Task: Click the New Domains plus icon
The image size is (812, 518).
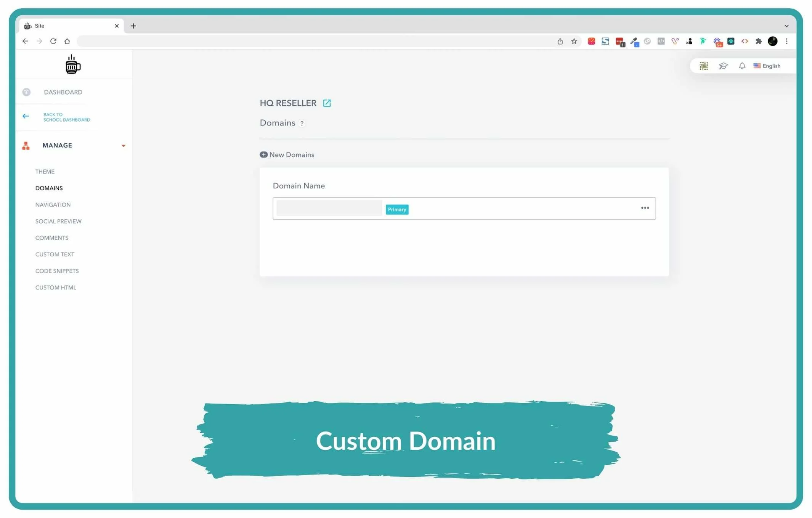Action: tap(263, 155)
